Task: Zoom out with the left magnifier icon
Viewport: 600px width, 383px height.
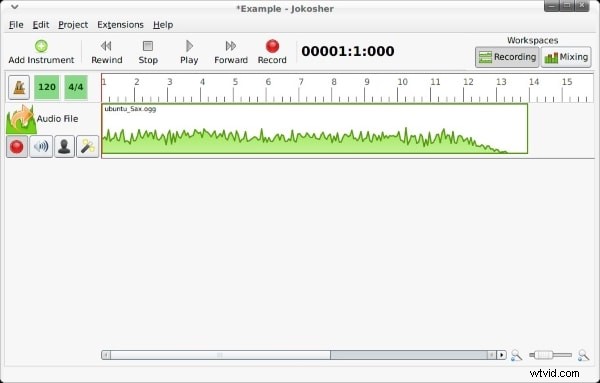Action: click(516, 355)
